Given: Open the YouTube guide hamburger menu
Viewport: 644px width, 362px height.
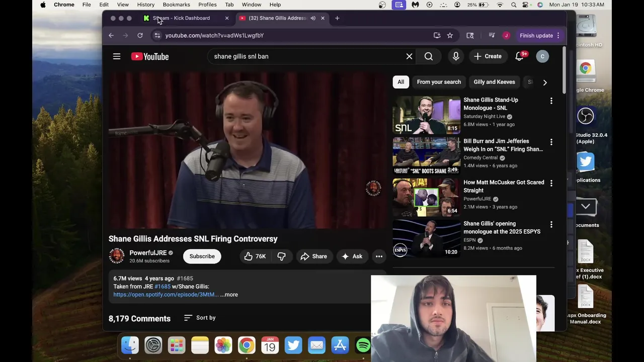Looking at the screenshot, I should [117, 56].
